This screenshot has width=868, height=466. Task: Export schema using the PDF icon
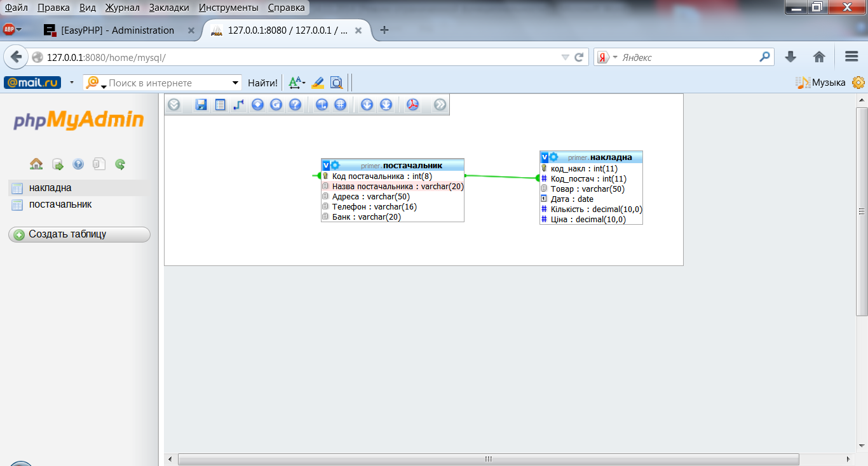pos(413,105)
